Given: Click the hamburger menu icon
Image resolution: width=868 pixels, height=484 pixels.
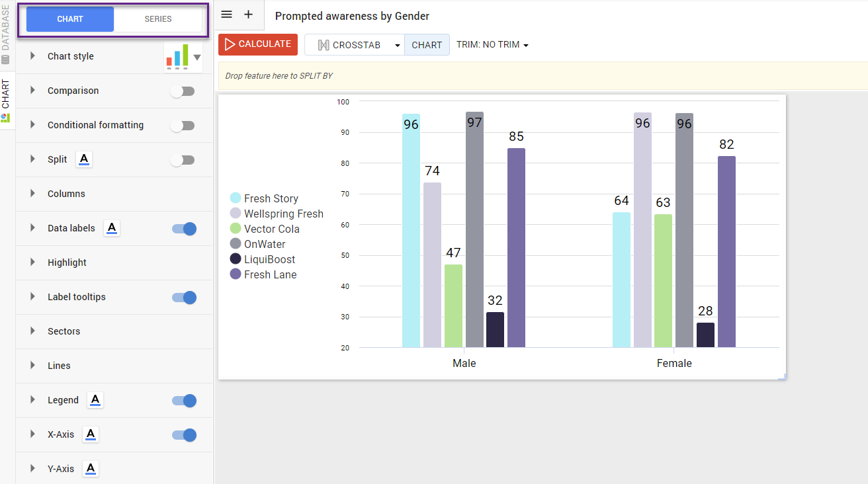Looking at the screenshot, I should tap(226, 15).
